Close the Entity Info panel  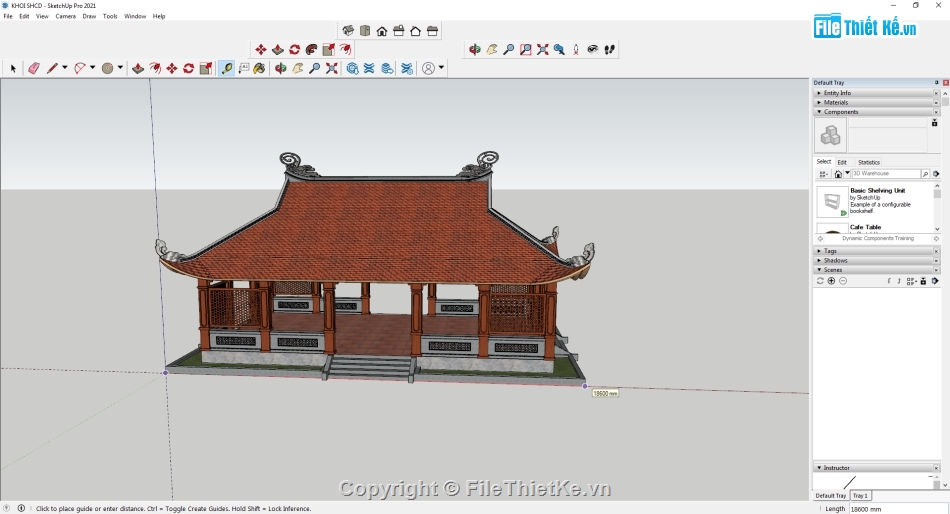click(x=936, y=93)
